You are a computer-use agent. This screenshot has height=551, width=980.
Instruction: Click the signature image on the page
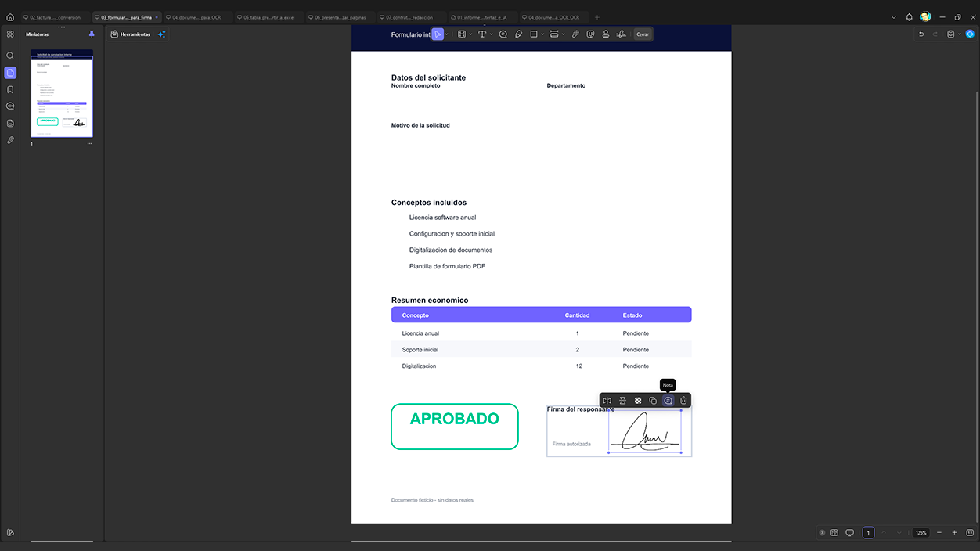click(644, 431)
